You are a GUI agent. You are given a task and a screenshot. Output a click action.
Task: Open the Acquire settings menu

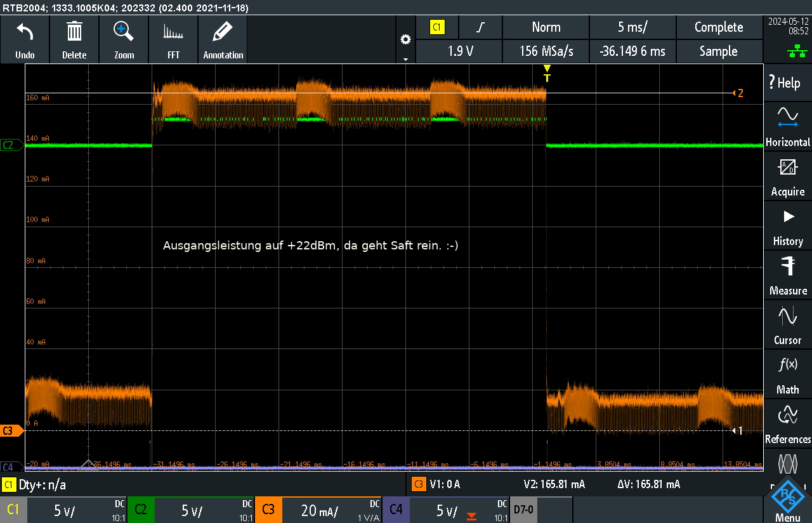click(787, 176)
